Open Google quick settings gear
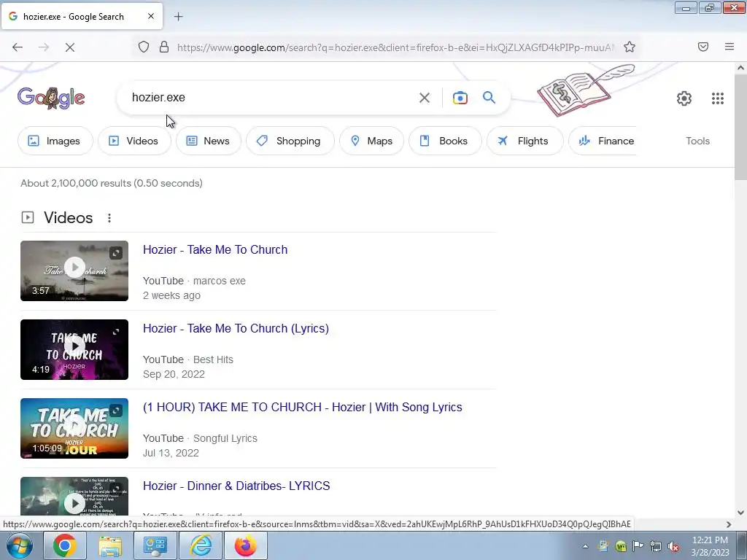The height and width of the screenshot is (560, 747). pyautogui.click(x=684, y=98)
